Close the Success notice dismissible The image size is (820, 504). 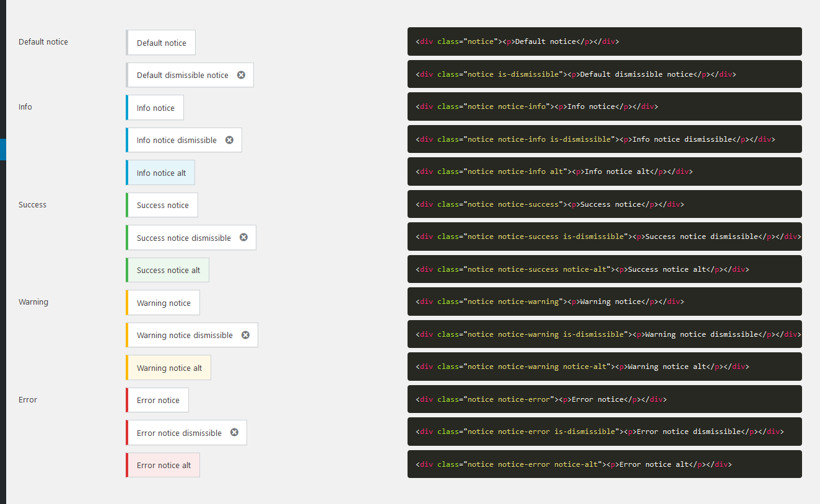point(243,237)
